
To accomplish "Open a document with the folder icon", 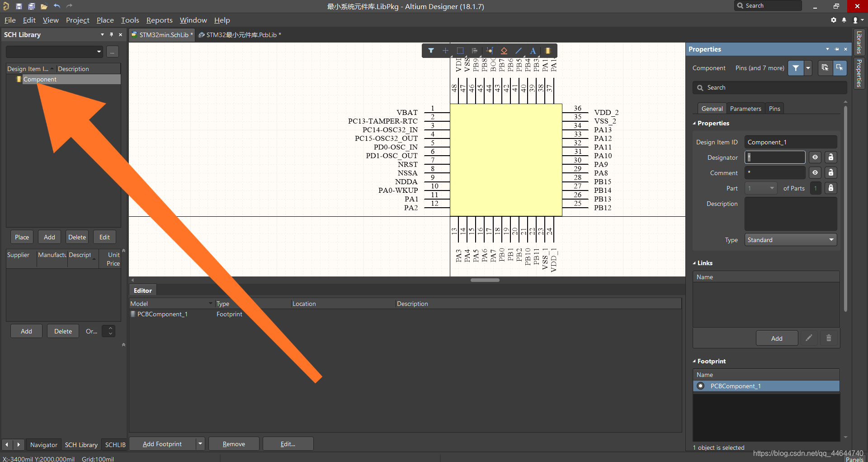I will [44, 6].
